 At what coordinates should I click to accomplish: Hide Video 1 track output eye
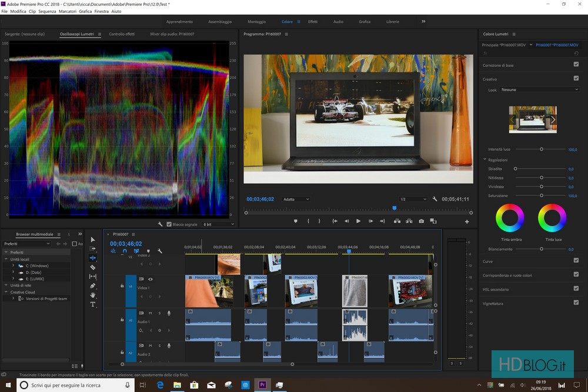click(151, 279)
